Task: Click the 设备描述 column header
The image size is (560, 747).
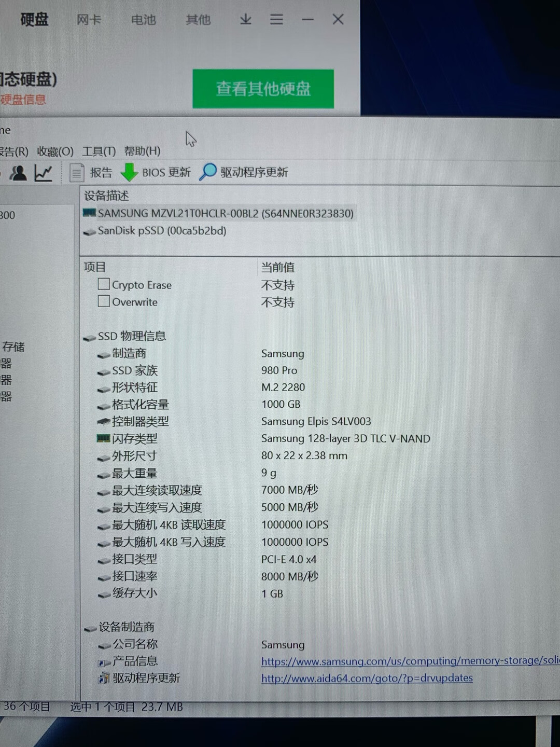Action: click(x=106, y=196)
